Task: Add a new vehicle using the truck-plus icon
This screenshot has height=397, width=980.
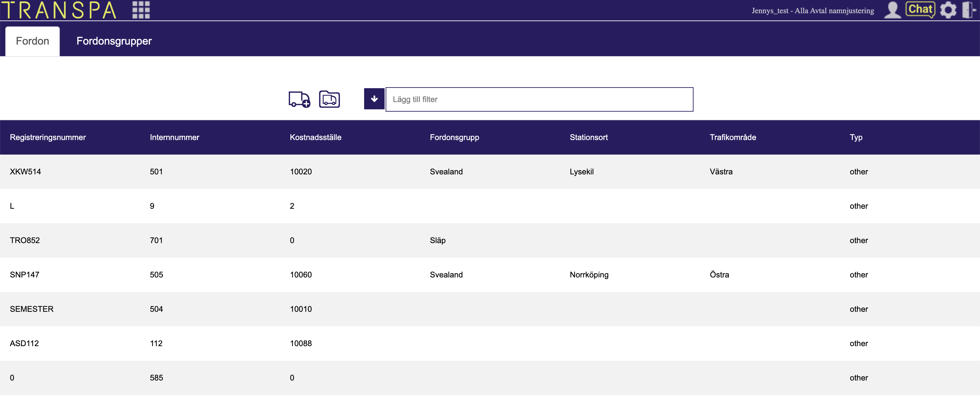Action: pyautogui.click(x=299, y=99)
